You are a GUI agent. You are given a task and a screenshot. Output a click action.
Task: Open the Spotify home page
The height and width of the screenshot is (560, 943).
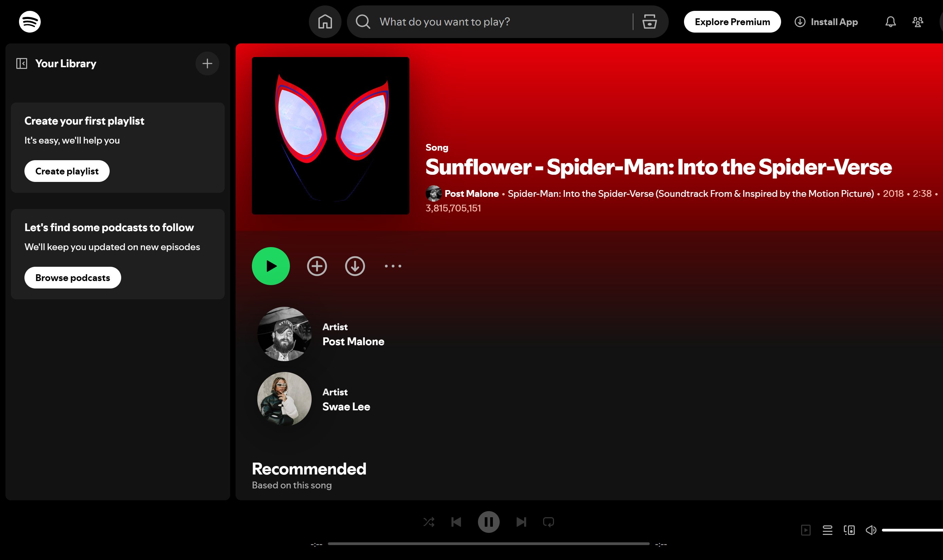325,21
